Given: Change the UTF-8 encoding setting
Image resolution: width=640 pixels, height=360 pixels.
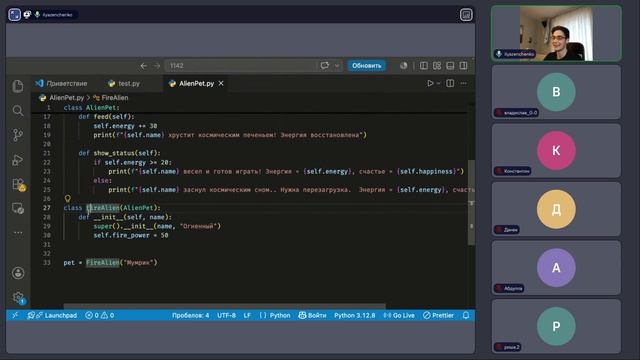Looking at the screenshot, I should click(x=227, y=316).
